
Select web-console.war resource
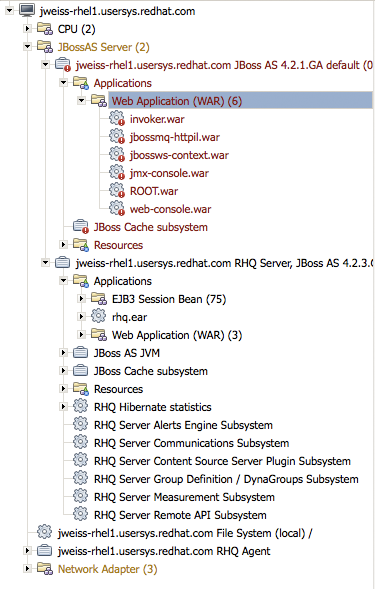click(170, 209)
